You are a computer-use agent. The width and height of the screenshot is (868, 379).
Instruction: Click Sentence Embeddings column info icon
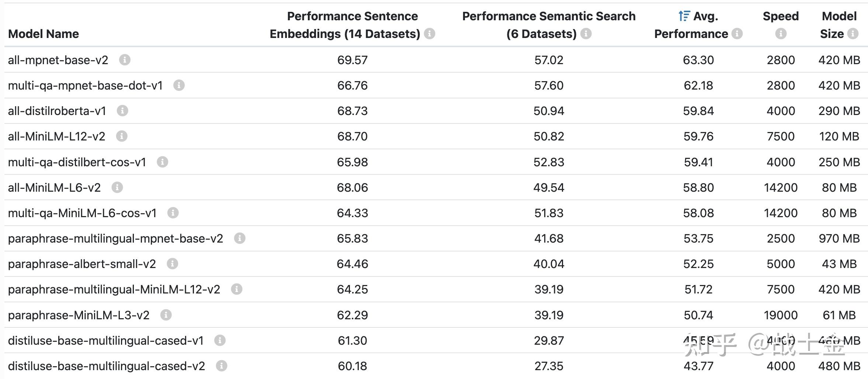(429, 34)
